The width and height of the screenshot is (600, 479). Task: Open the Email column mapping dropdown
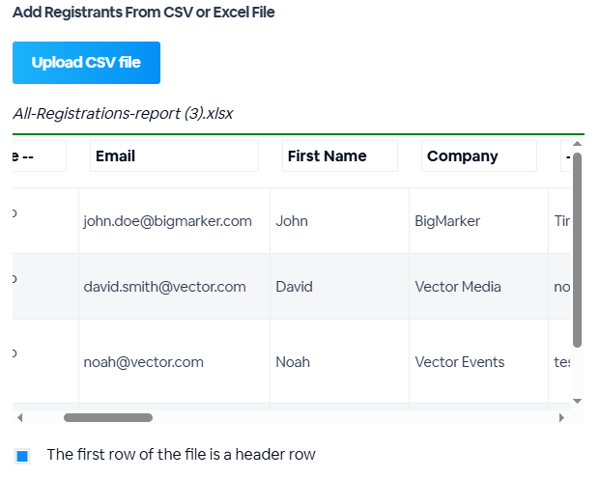[174, 156]
